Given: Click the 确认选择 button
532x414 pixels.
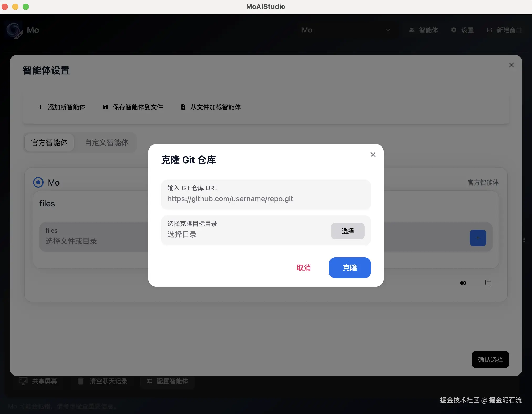Looking at the screenshot, I should [x=490, y=359].
